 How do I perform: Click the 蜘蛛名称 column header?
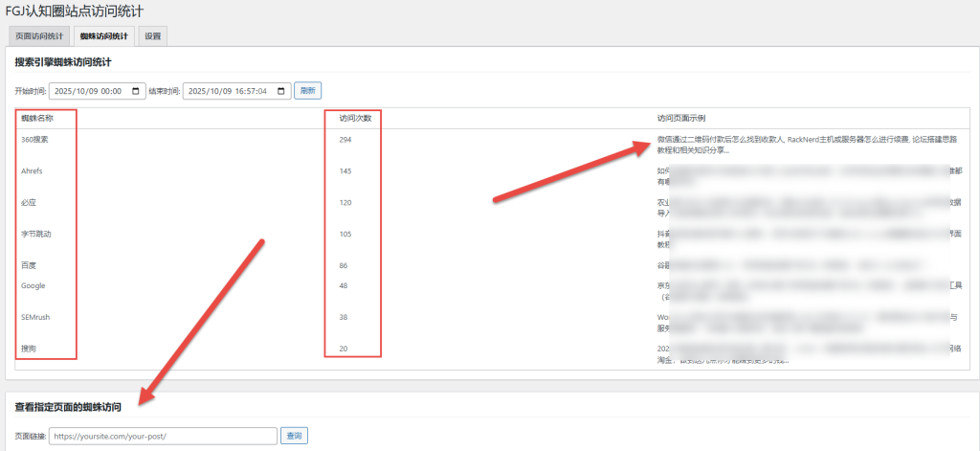pos(37,118)
